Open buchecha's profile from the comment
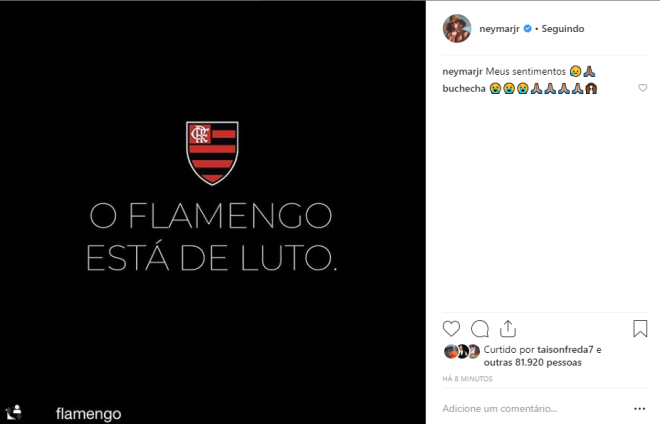Screen dimensions: 660x424 coord(464,88)
